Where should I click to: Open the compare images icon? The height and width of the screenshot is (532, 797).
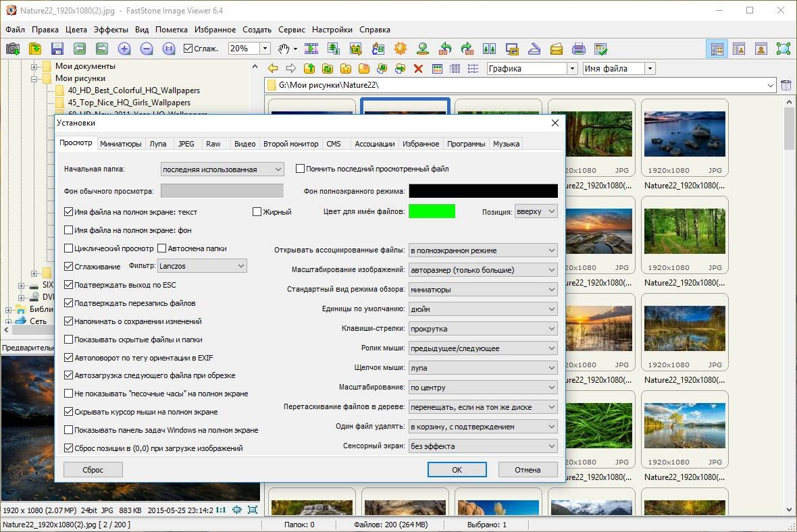(490, 49)
